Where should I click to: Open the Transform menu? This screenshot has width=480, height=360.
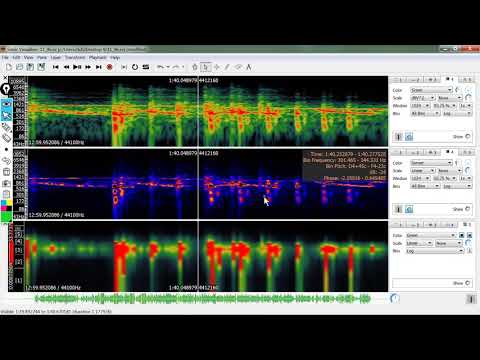click(75, 58)
